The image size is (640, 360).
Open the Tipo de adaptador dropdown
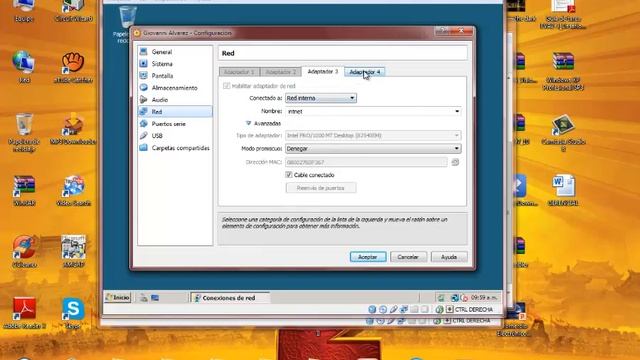point(373,135)
